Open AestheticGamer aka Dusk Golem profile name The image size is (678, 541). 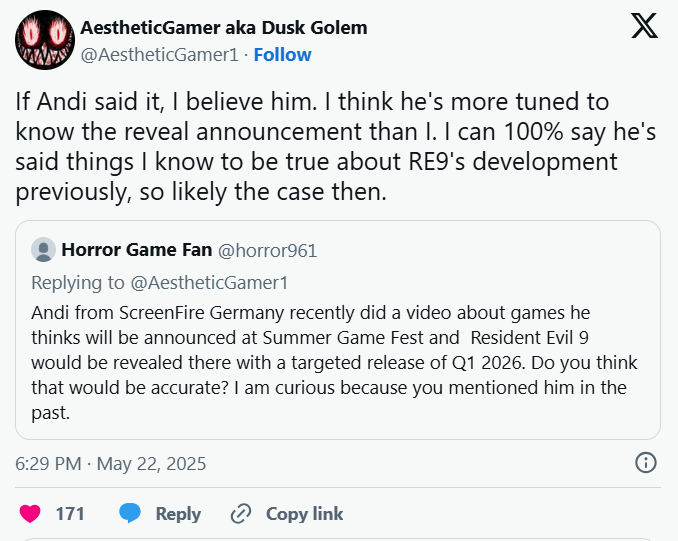[x=224, y=28]
